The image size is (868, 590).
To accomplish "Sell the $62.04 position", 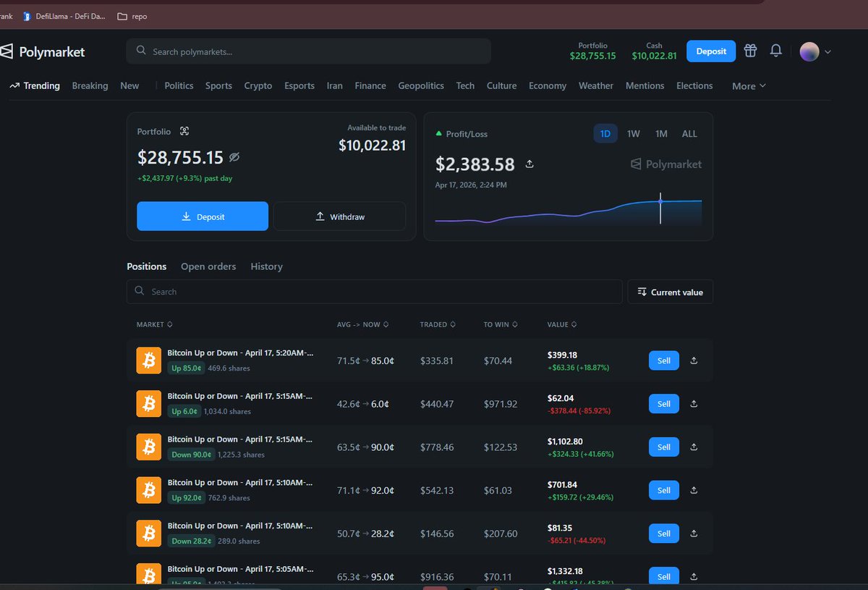I will pos(664,404).
